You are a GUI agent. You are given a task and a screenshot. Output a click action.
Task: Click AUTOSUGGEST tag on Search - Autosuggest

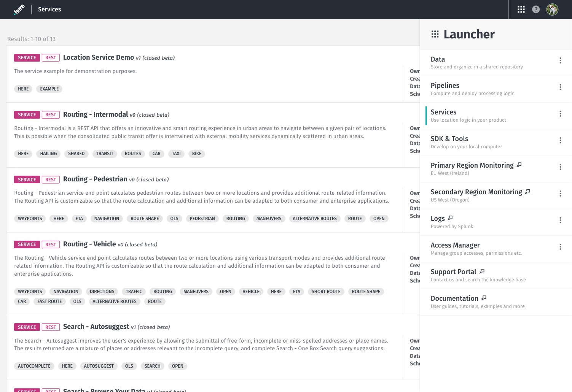click(x=99, y=366)
